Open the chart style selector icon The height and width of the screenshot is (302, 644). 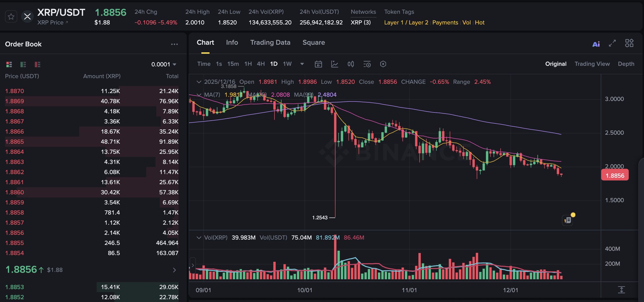pyautogui.click(x=335, y=64)
